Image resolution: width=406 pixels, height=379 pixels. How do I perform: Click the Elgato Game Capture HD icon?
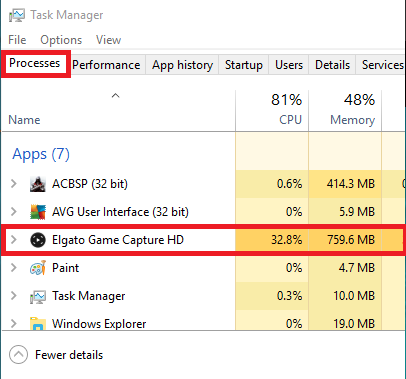(x=38, y=240)
